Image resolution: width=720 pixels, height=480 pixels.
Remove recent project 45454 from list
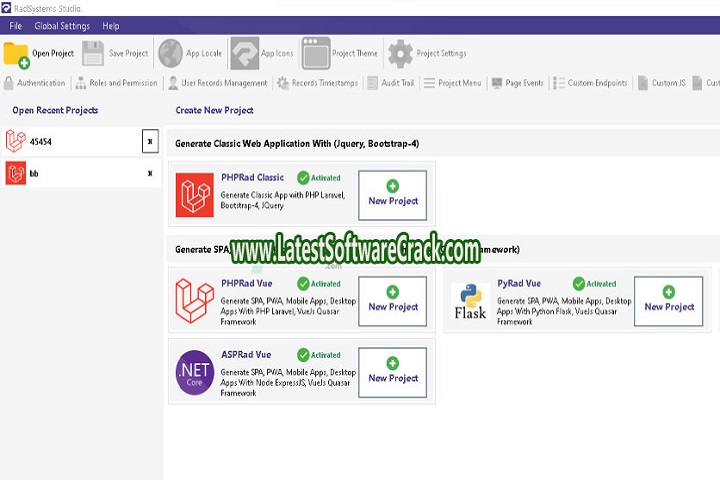pyautogui.click(x=150, y=142)
